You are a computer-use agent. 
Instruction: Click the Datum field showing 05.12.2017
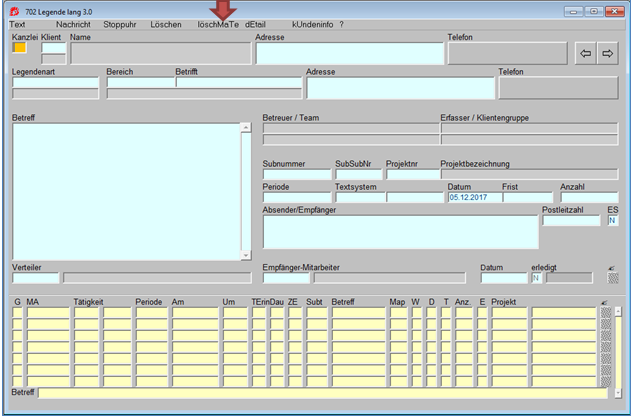pos(473,197)
